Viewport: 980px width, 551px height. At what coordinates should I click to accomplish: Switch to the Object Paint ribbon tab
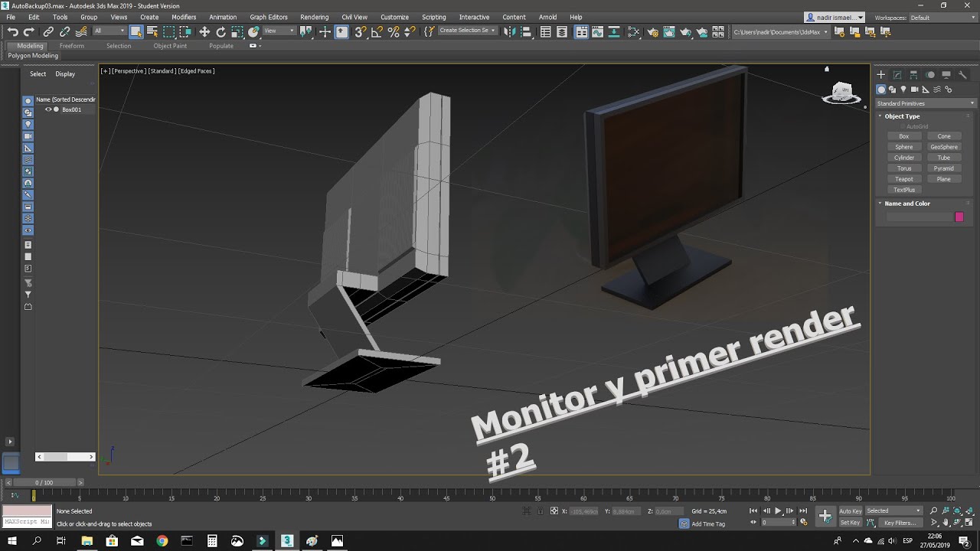coord(170,46)
